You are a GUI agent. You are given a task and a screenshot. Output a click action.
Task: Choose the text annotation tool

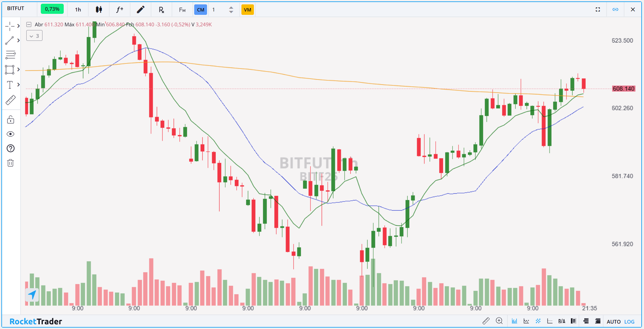10,85
